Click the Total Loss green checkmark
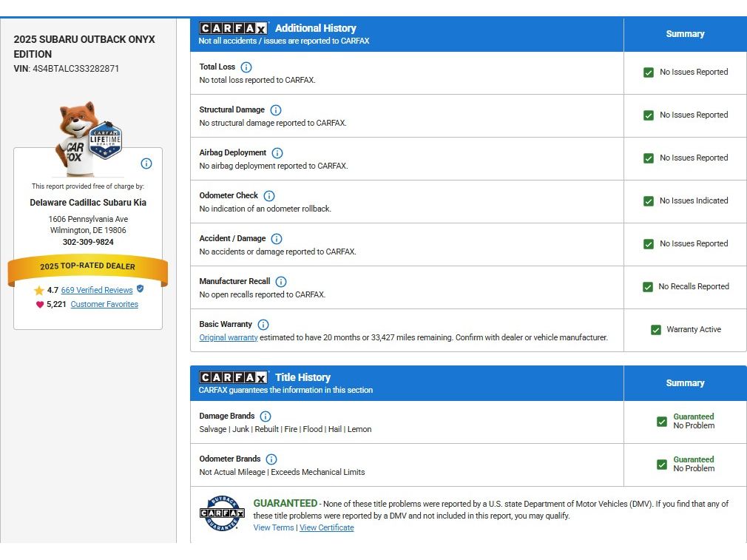The image size is (747, 560). pyautogui.click(x=649, y=72)
